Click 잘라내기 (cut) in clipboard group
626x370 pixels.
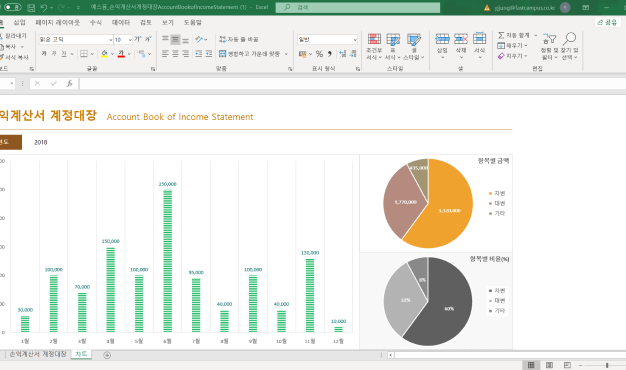(13, 36)
